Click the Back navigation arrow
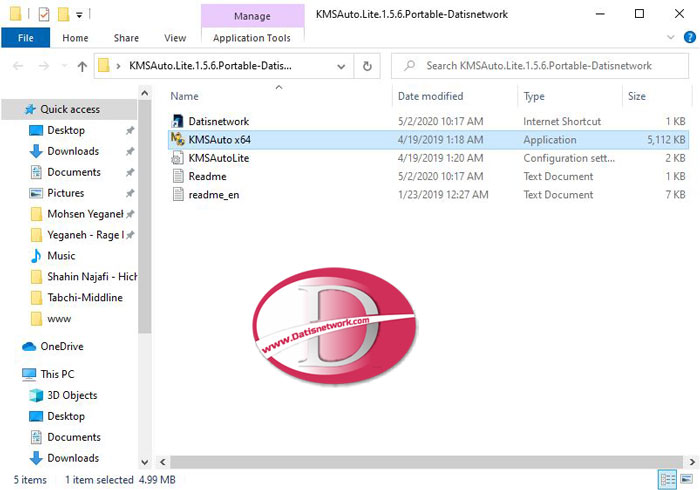 (18, 66)
